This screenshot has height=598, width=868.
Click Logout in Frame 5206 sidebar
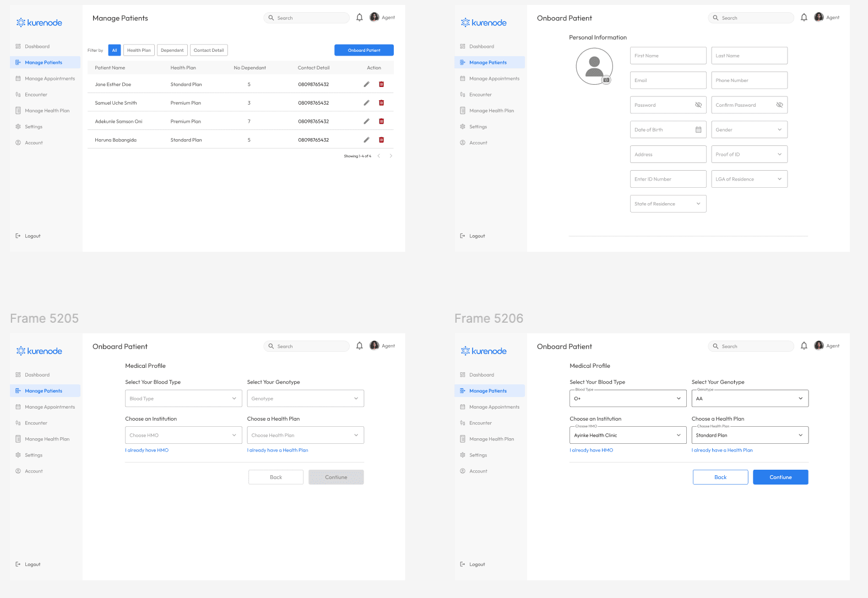[473, 564]
